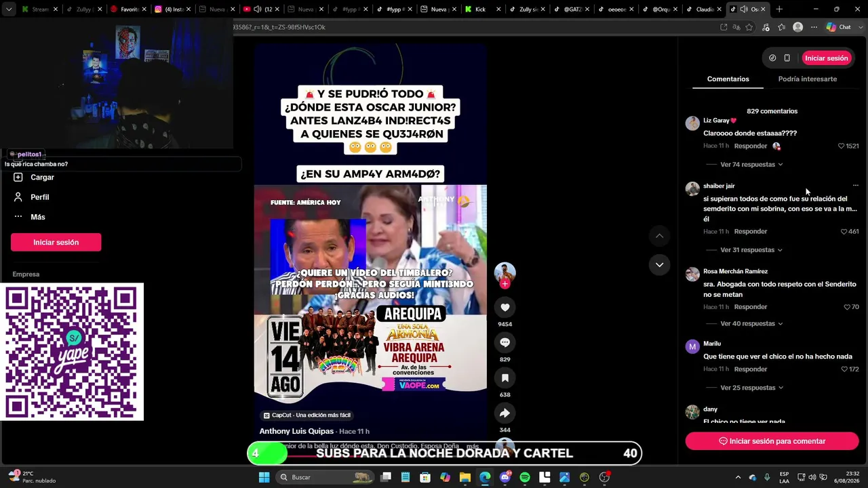This screenshot has height=488, width=868.
Task: Click the Iniciar sesión button in the left sidebar
Action: point(56,242)
